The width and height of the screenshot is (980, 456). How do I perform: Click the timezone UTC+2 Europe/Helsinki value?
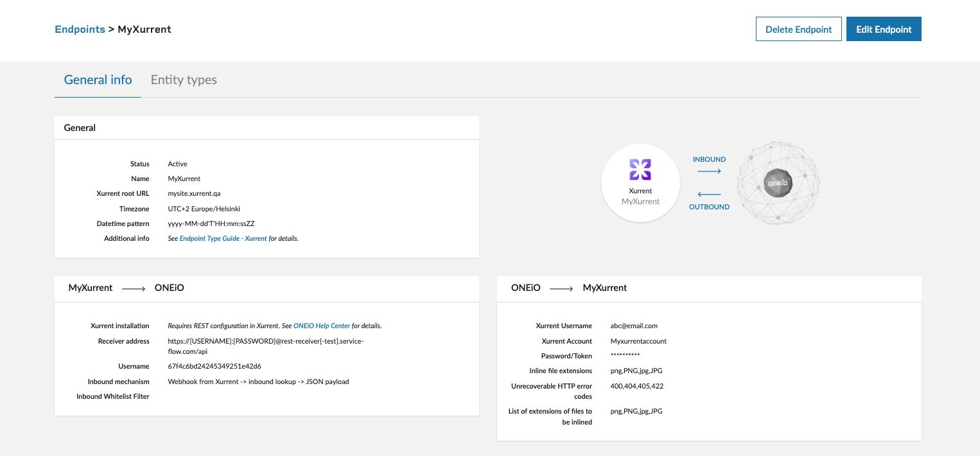pyautogui.click(x=204, y=209)
